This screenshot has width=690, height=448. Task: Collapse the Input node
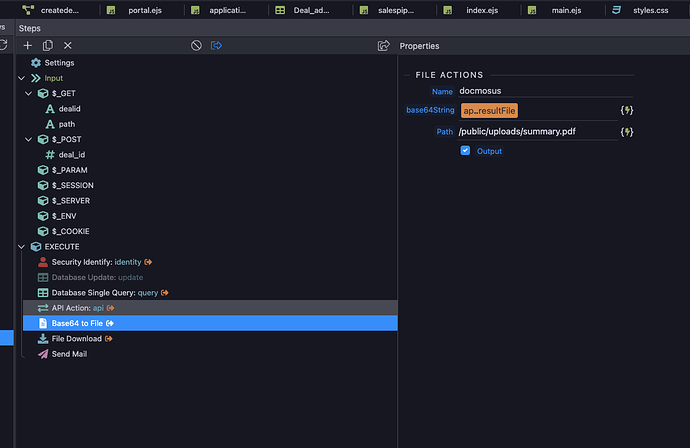pyautogui.click(x=21, y=78)
